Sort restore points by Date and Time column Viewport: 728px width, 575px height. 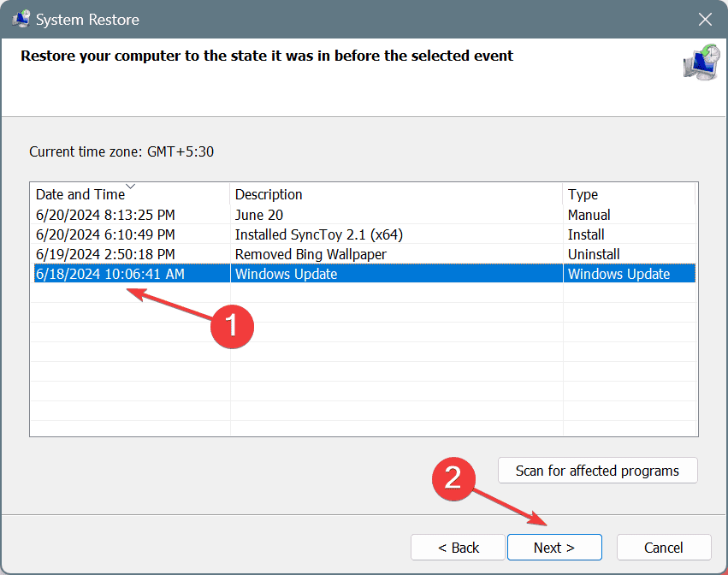(80, 195)
